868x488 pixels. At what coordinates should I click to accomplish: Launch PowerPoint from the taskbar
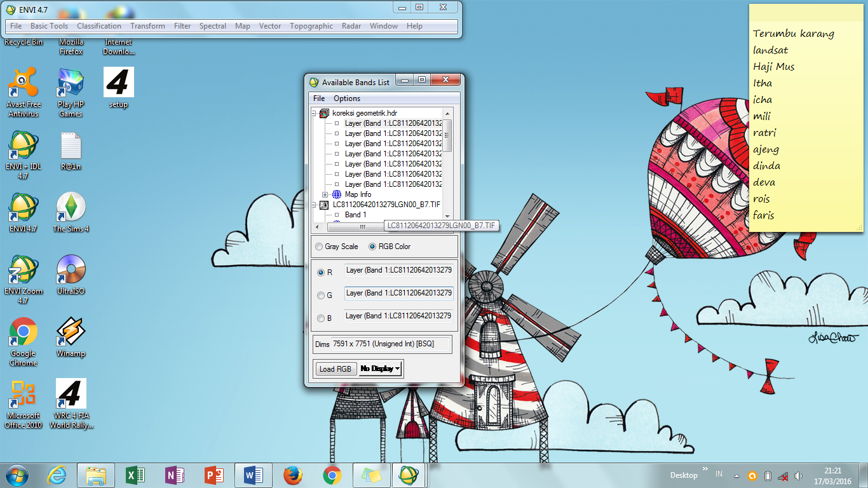(x=214, y=475)
